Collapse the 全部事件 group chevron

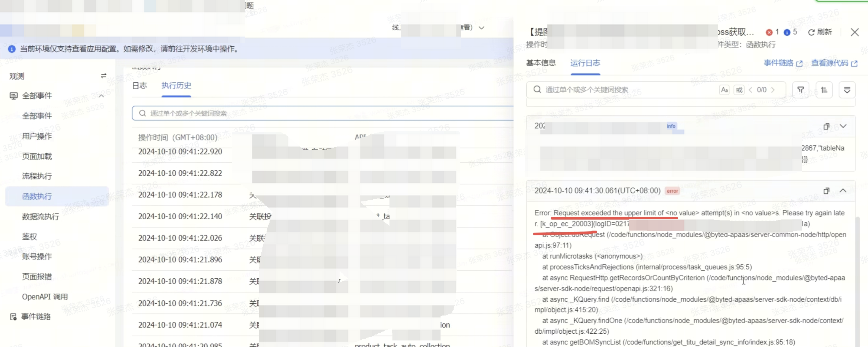[101, 96]
